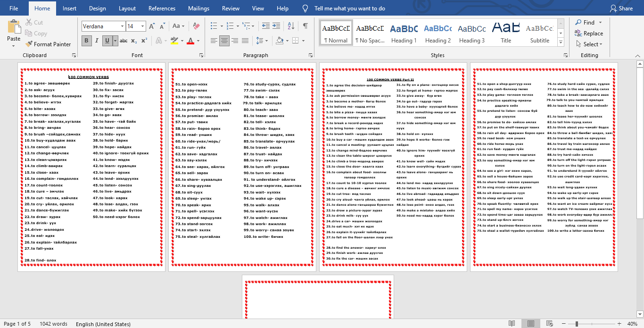Align text to the right
Viewport: 644px width, 328px height.
point(235,41)
